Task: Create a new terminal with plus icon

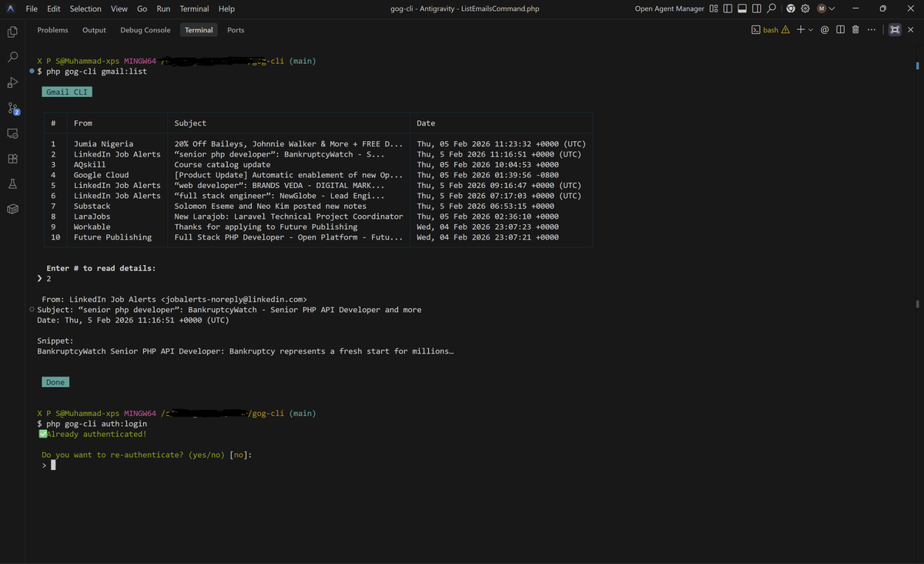Action: pyautogui.click(x=801, y=30)
